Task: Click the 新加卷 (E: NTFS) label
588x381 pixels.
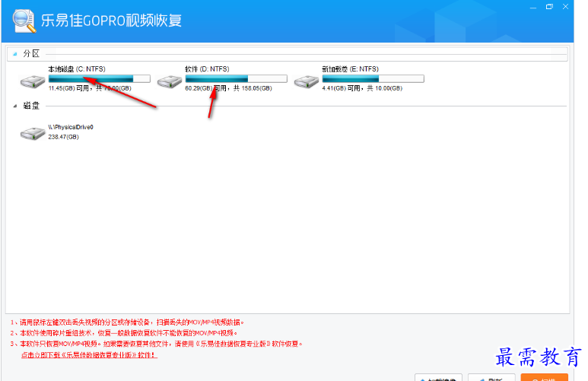Action: point(350,69)
